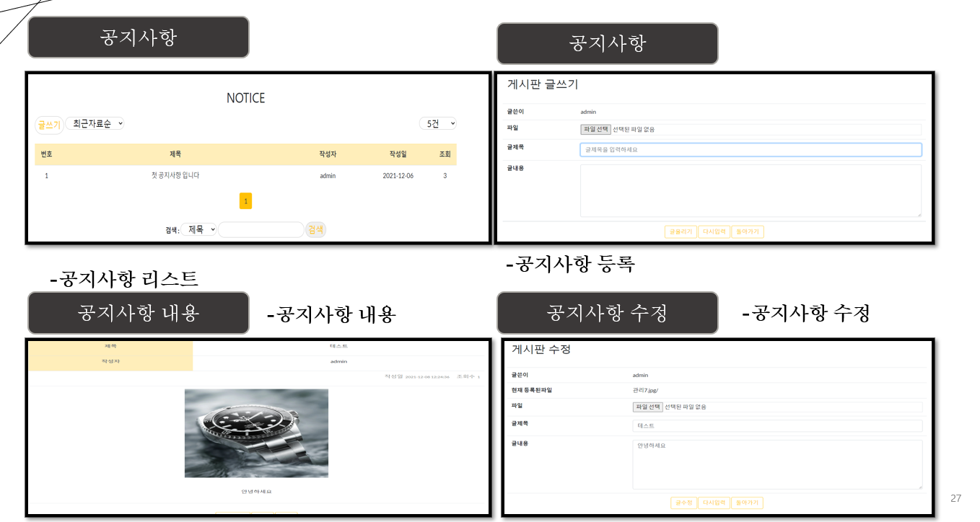Click the 제목 column header in NOTICE table

(175, 154)
